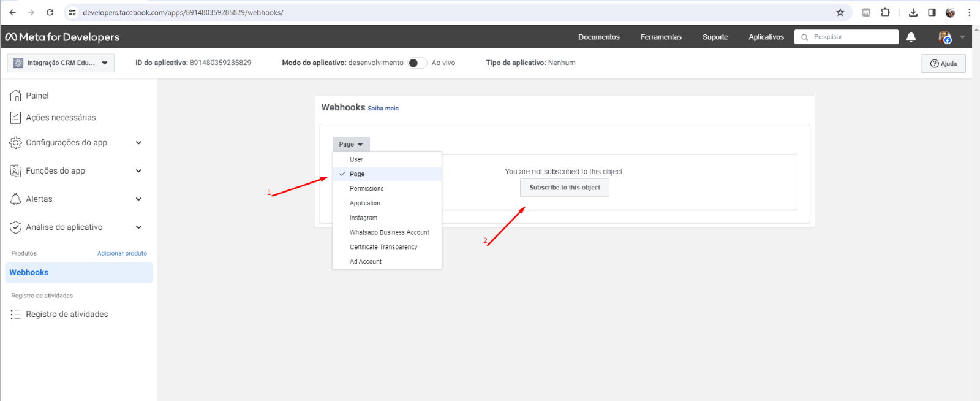Expand Configurações do app chevron

coord(138,142)
